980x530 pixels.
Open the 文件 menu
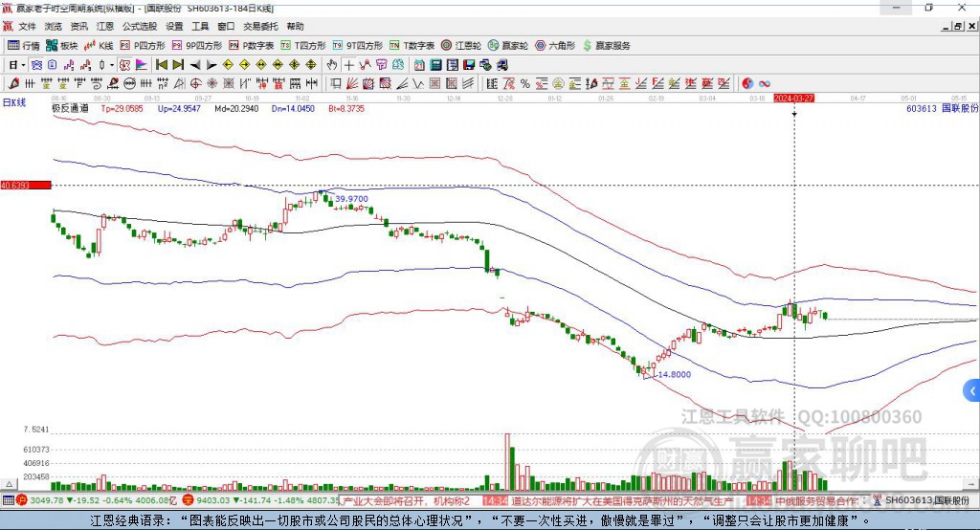(x=27, y=26)
